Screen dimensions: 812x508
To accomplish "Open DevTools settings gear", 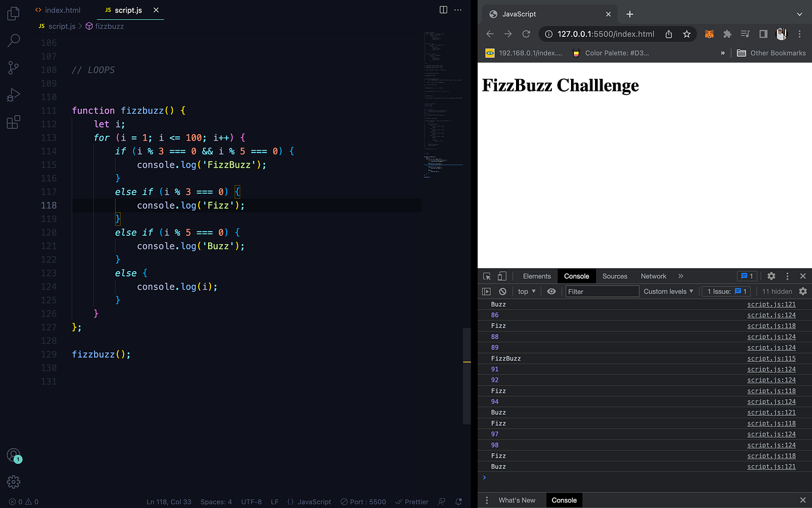I will (x=771, y=276).
